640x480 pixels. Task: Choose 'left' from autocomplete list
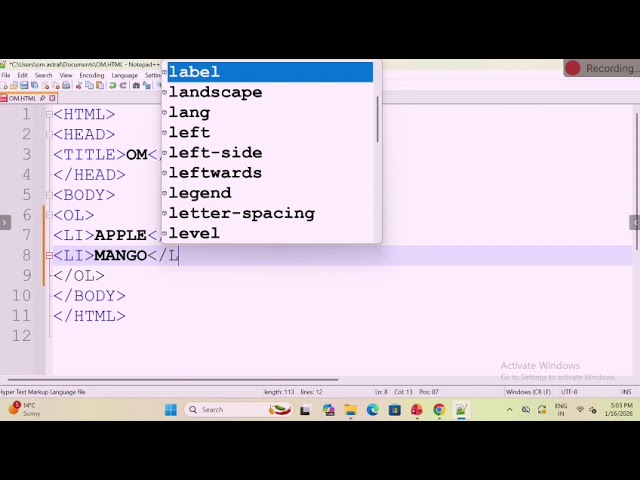pos(268,132)
